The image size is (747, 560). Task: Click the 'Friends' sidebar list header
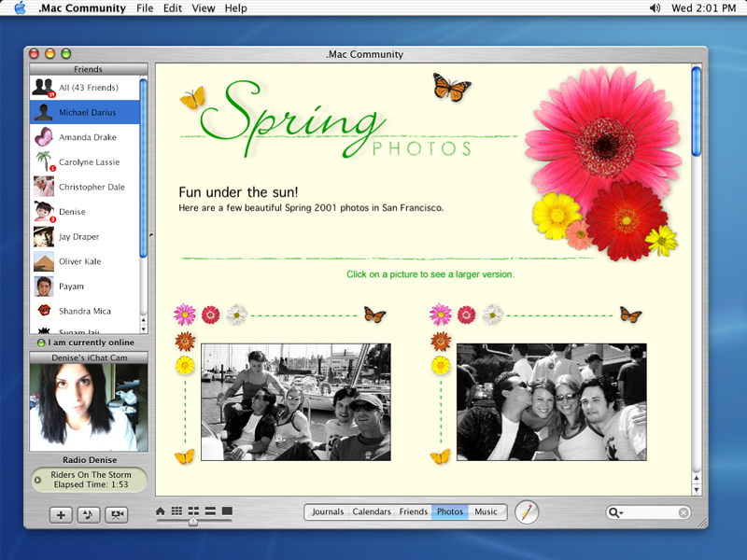coord(89,69)
